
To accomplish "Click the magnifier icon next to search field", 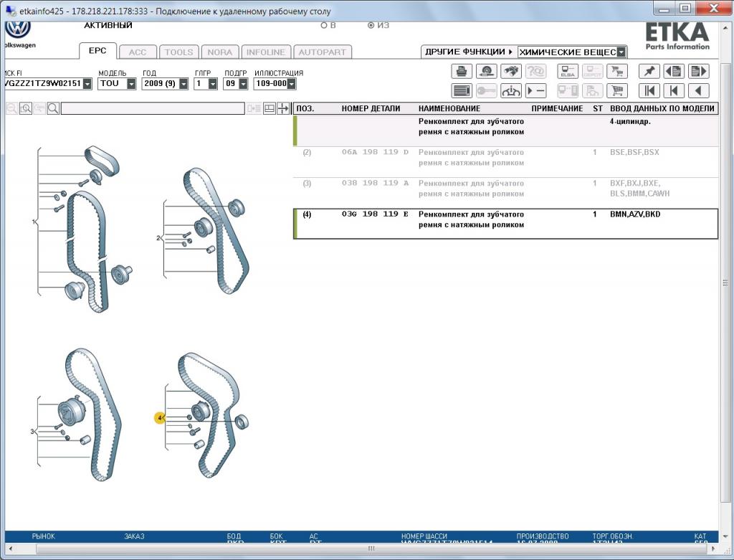I will pos(53,108).
